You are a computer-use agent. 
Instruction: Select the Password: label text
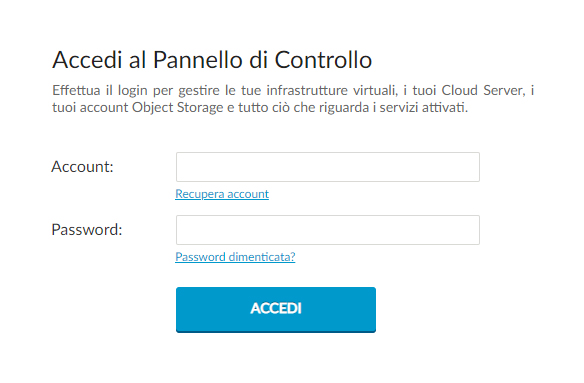click(x=87, y=230)
